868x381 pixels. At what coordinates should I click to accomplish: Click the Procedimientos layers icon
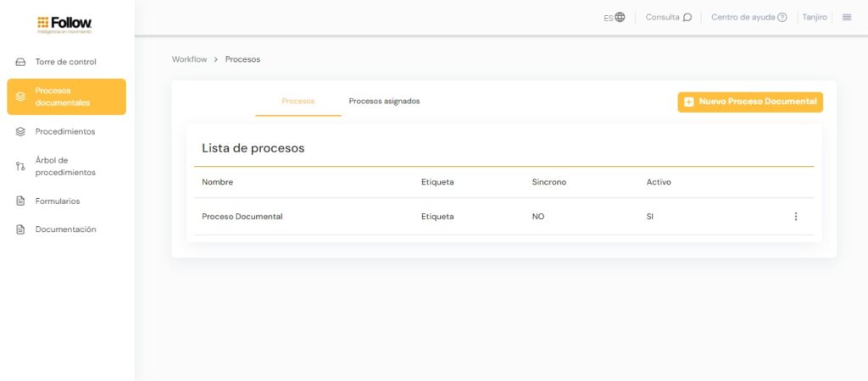[x=20, y=131]
